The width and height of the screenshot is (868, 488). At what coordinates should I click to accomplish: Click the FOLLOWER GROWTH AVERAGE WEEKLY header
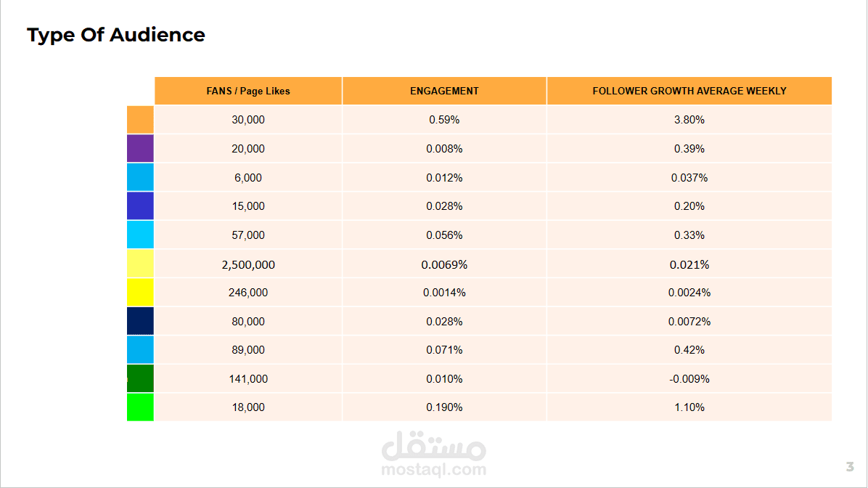click(689, 91)
